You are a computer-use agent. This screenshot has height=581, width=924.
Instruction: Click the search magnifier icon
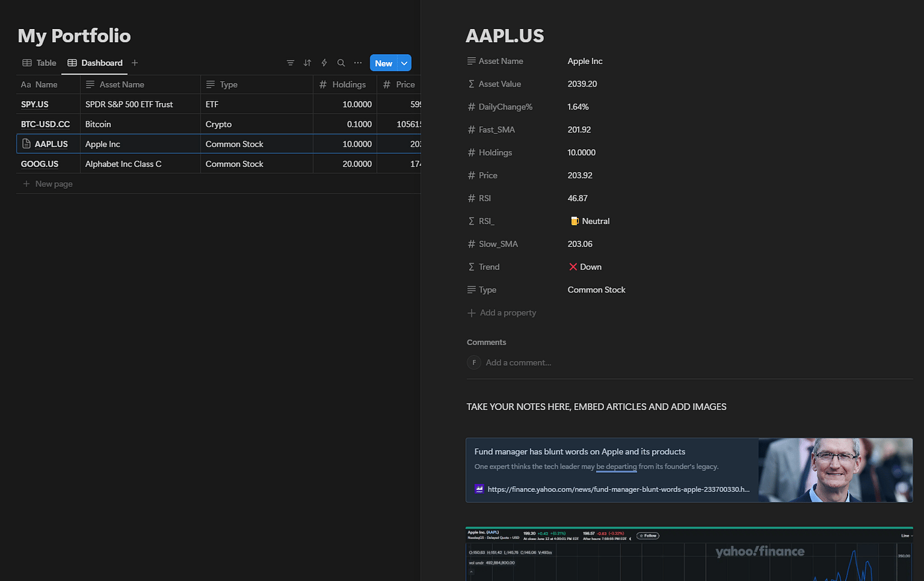click(341, 63)
